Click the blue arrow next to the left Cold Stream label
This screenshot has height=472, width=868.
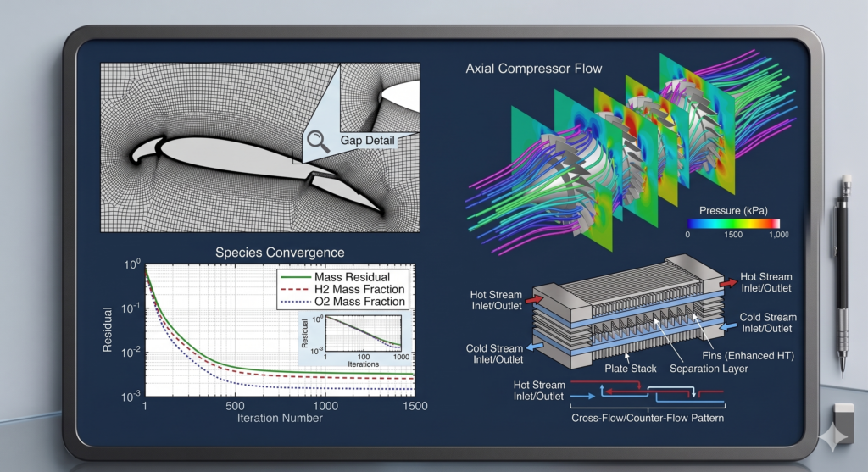535,347
